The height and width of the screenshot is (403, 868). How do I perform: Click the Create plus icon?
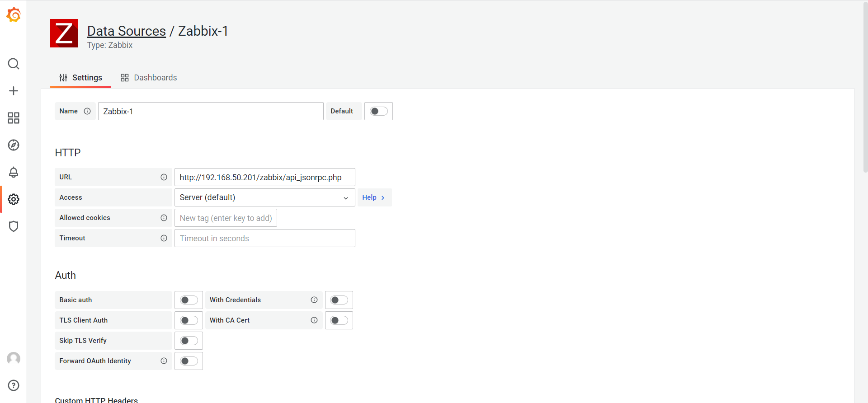pos(14,91)
